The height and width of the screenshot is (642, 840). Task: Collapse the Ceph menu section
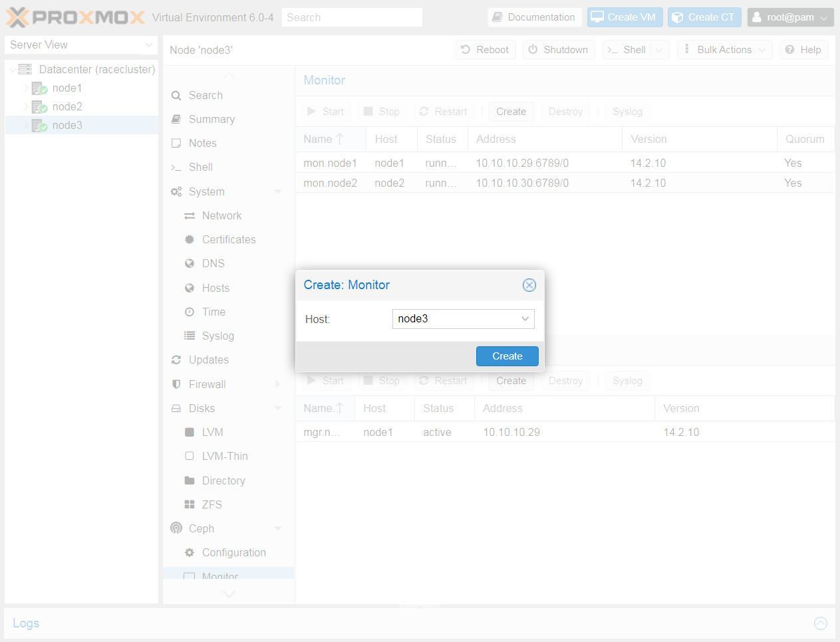[x=278, y=529]
